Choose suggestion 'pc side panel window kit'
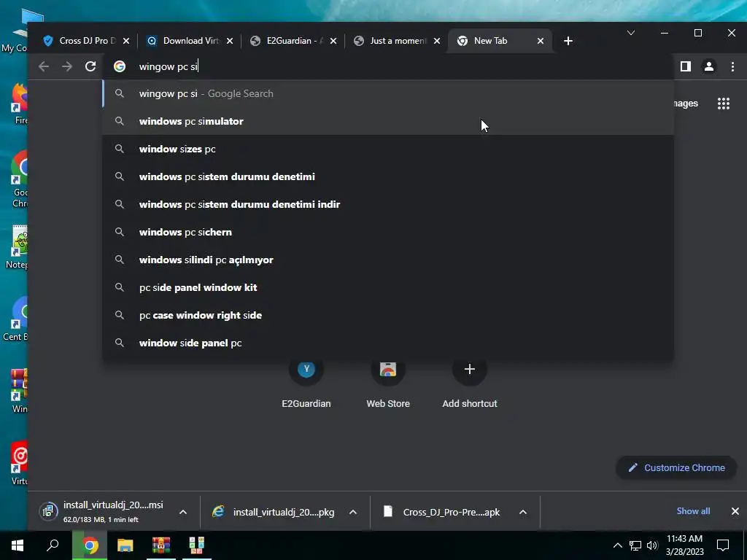747x560 pixels. point(388,287)
